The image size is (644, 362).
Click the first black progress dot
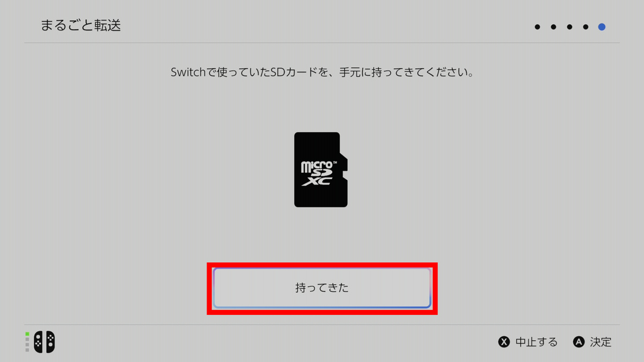[x=537, y=27]
